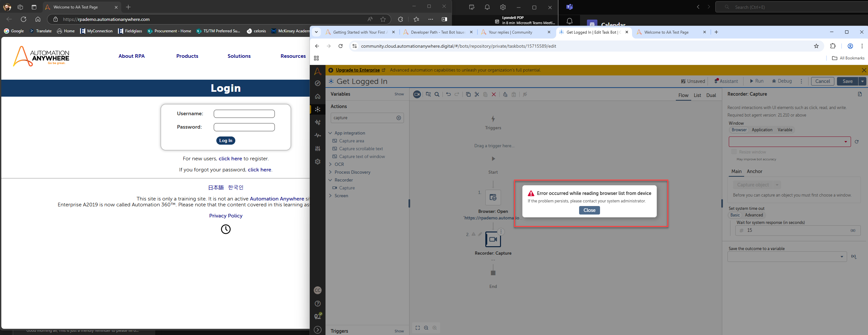The height and width of the screenshot is (335, 868).
Task: Run the bot
Action: coord(757,81)
